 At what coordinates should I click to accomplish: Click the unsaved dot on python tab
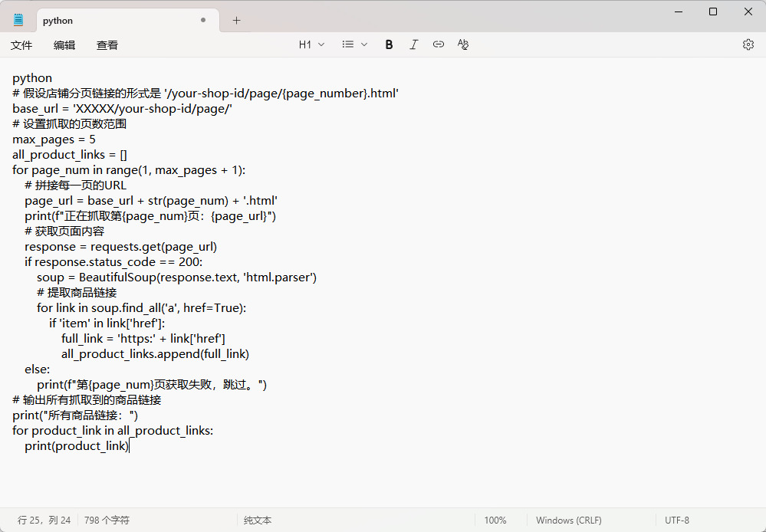point(203,21)
